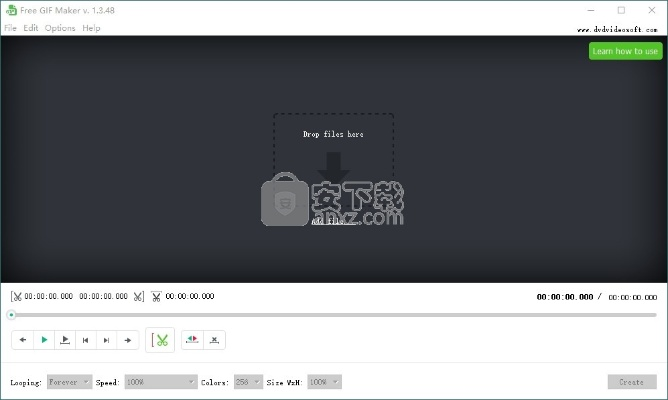Click the middle of the timeline seek bar
668x400 pixels.
coord(334,315)
